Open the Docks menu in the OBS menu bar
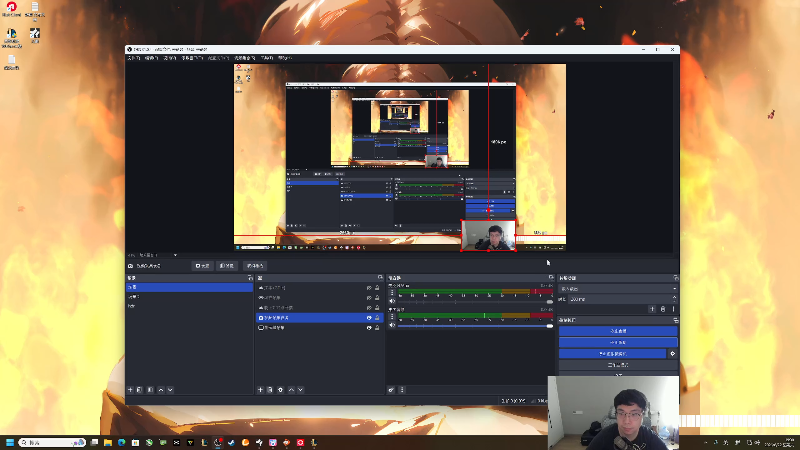Image resolution: width=800 pixels, height=450 pixels. pos(192,58)
